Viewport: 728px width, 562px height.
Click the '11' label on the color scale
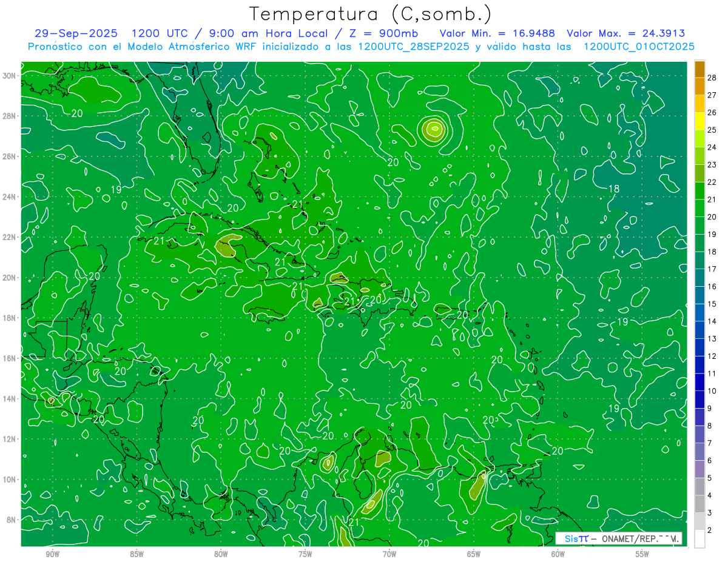coord(712,373)
